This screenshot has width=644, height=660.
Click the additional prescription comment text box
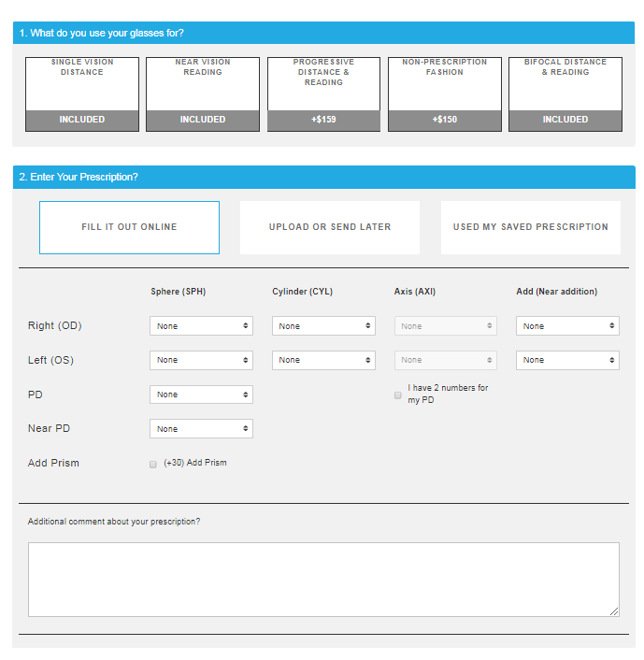tap(323, 579)
